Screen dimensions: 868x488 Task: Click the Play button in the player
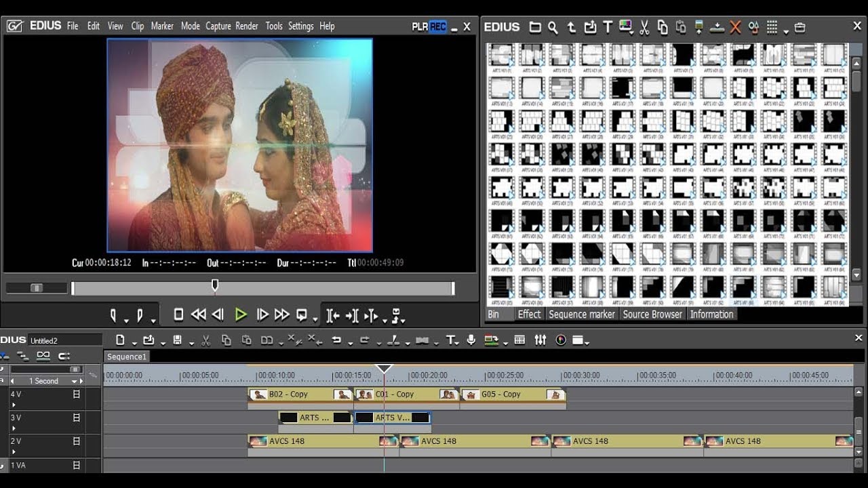point(241,314)
